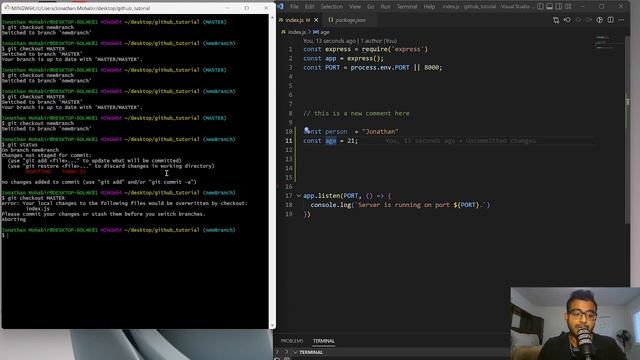
Task: Click the Open Changes compare icon
Action: coord(556,20)
